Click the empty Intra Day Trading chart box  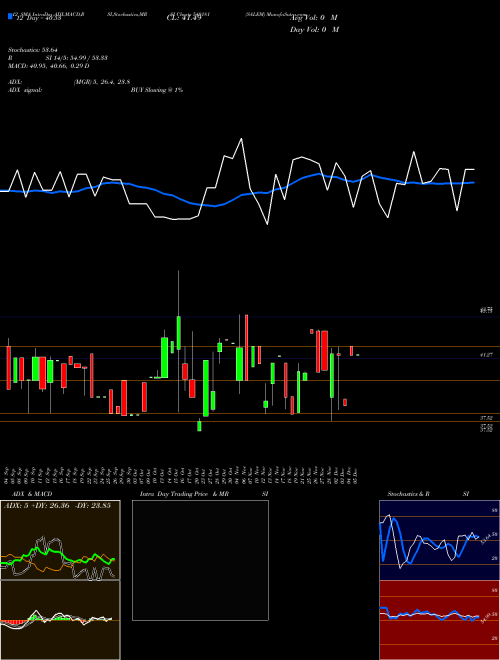tap(200, 560)
